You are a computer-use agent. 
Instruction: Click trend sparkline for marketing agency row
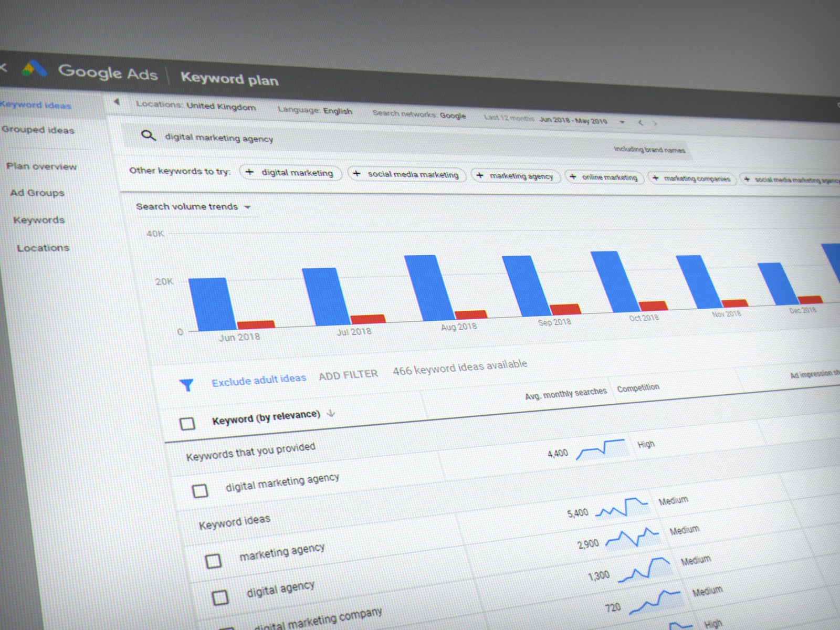coord(623,508)
